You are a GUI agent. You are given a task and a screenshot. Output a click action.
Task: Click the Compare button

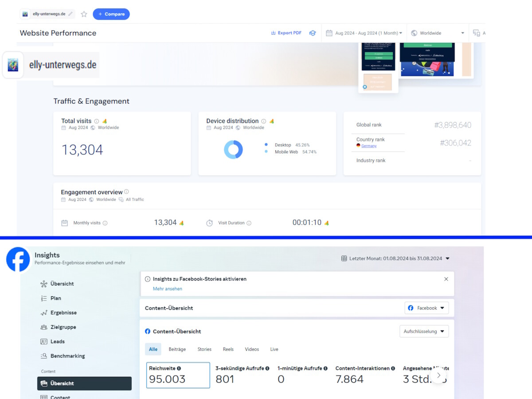click(111, 14)
